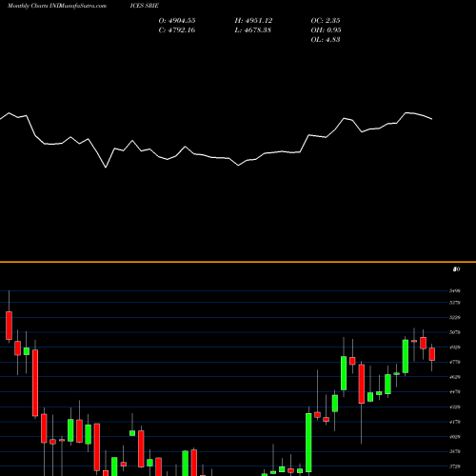The height and width of the screenshot is (476, 476).
Task: Click the 5379 price axis label
Action: 455,303
